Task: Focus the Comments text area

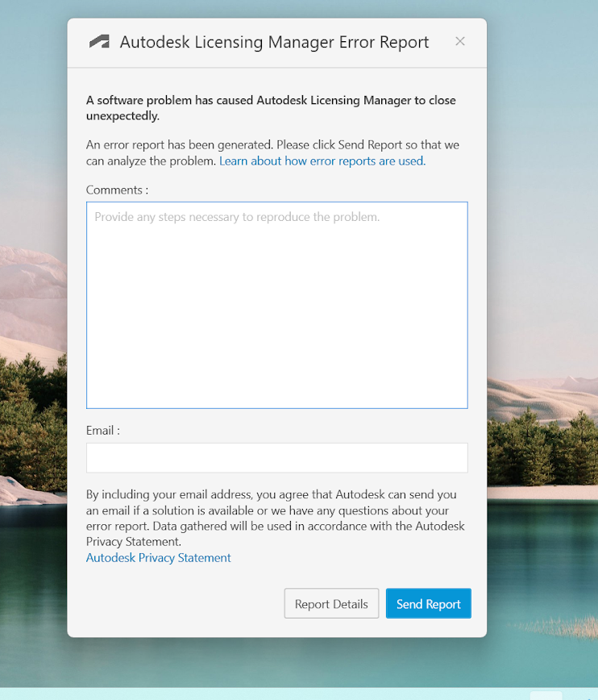Action: 276,315
